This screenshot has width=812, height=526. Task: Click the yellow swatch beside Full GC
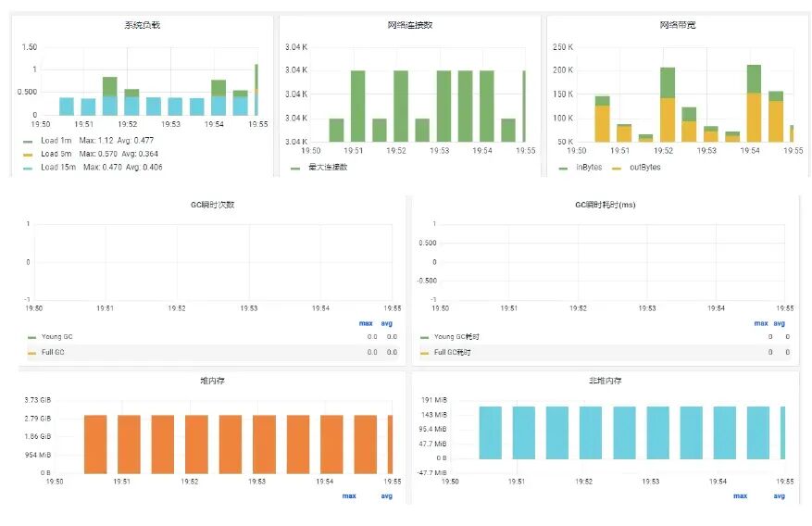(31, 353)
